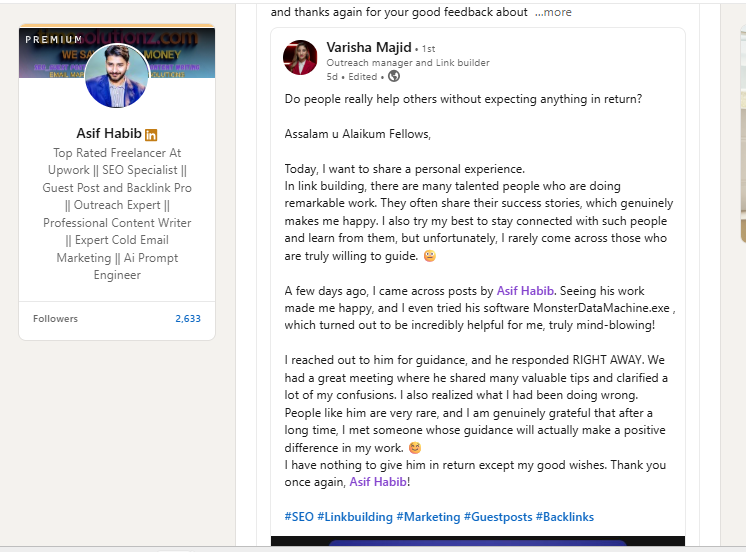Viewport: 746px width, 552px height.
Task: Open Varisha Majid's profile picture
Action: click(300, 58)
